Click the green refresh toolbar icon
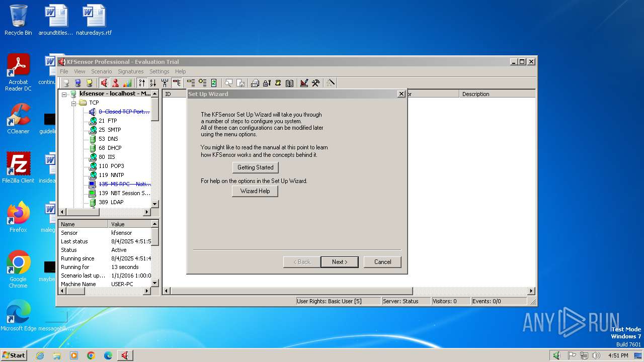This screenshot has width=644, height=362. [214, 83]
